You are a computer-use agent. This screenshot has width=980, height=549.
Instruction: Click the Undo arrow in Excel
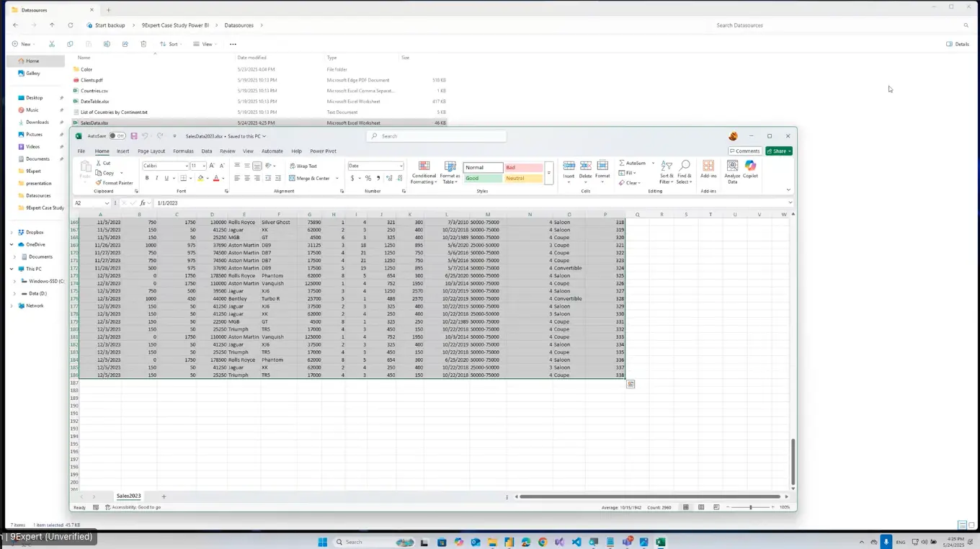pos(145,136)
